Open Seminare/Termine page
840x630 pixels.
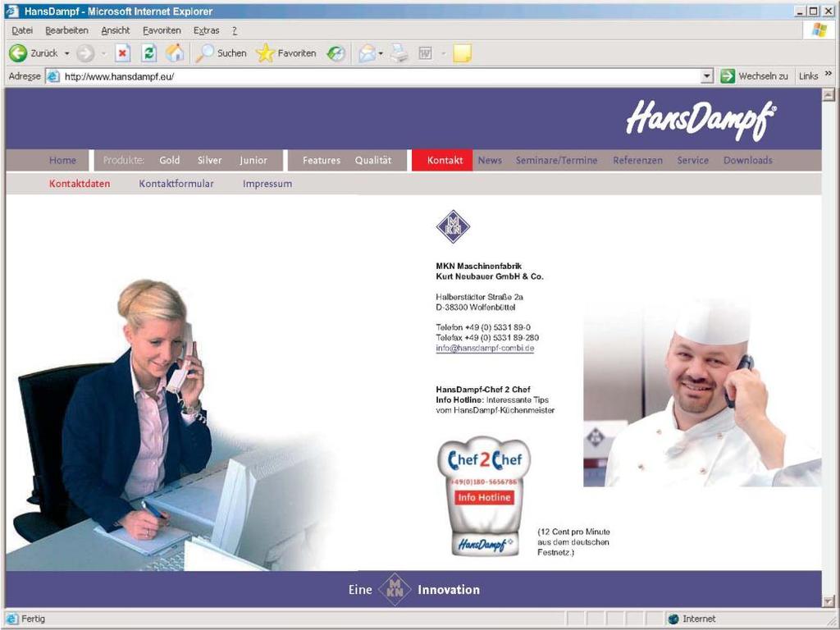point(557,160)
